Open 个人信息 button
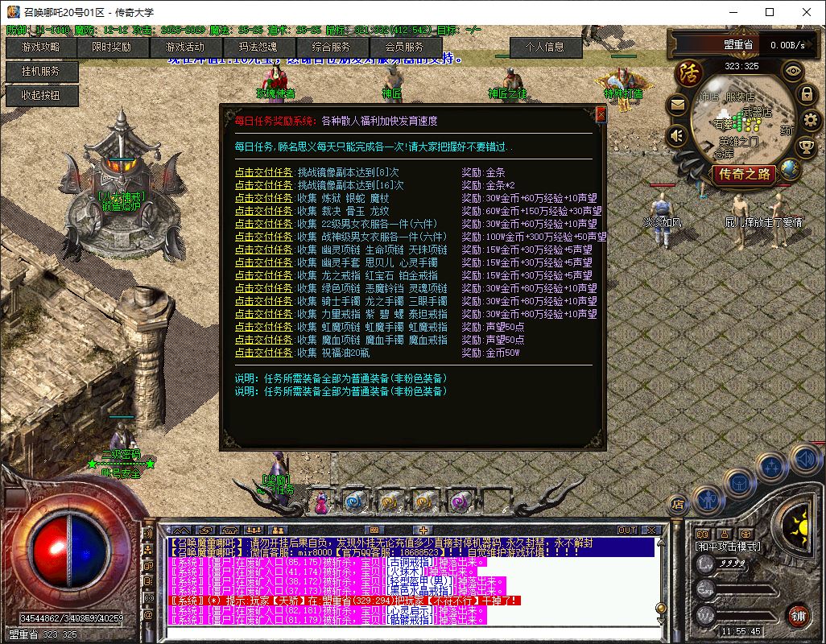 click(x=545, y=47)
